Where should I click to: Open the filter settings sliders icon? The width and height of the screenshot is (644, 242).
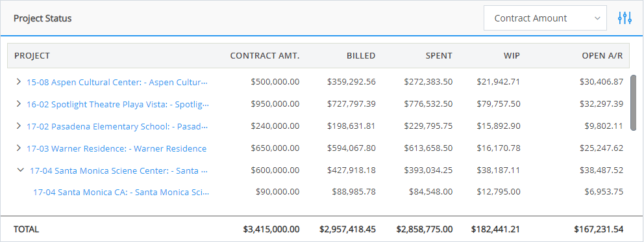625,18
